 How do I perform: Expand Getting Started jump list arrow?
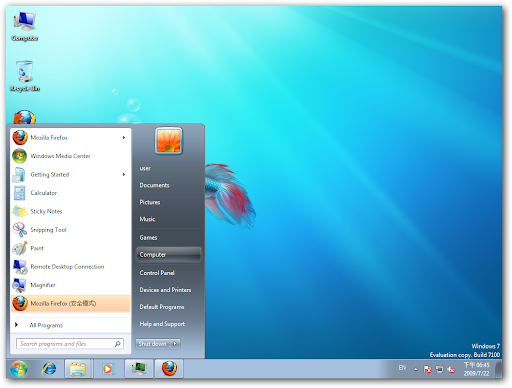[x=124, y=175]
